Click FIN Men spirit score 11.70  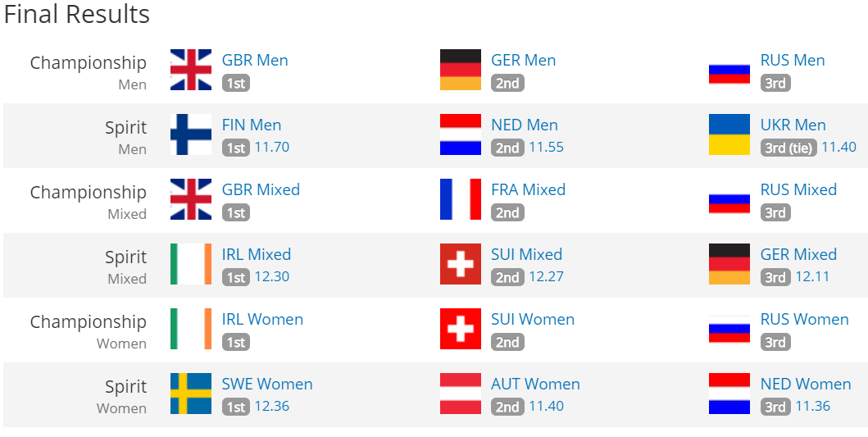click(272, 147)
